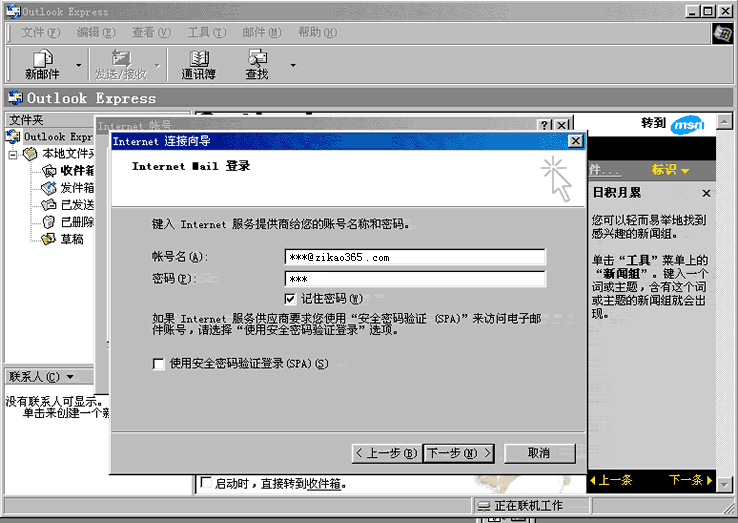Open the 文件(F) menu
Image resolution: width=738 pixels, height=523 pixels.
pos(41,32)
